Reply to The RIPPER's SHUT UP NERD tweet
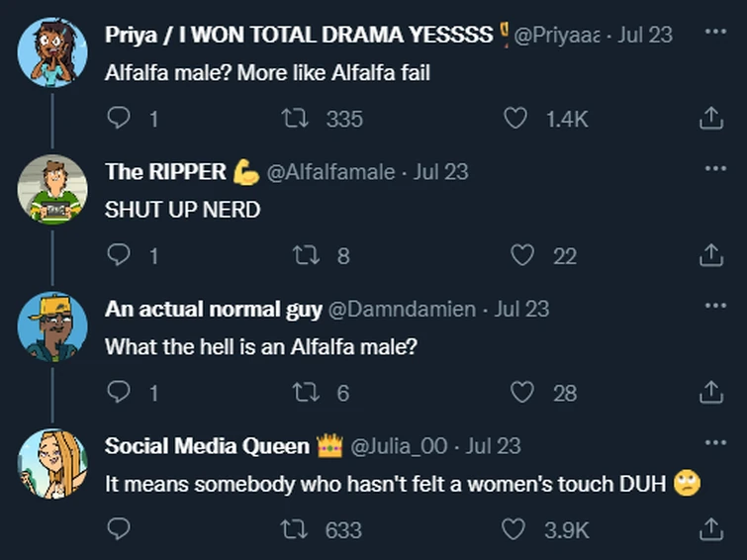Viewport: 747px width, 560px height. click(x=118, y=256)
